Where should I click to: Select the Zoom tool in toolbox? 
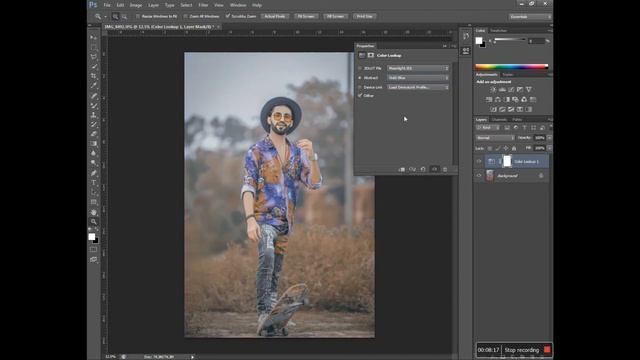(x=94, y=222)
